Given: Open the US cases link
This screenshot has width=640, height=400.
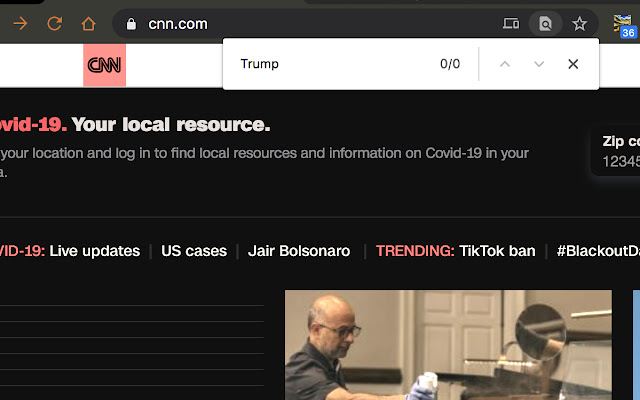Looking at the screenshot, I should [194, 251].
